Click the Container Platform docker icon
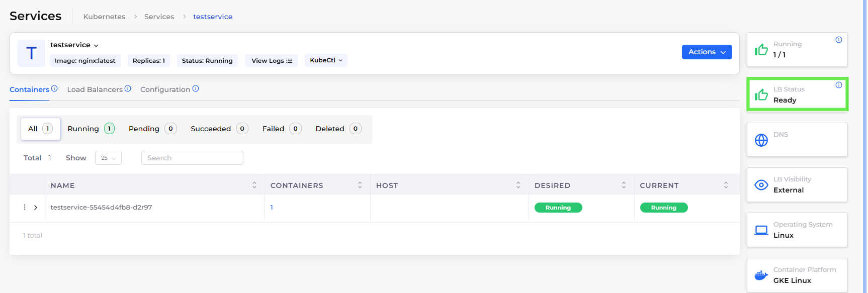 click(x=761, y=275)
